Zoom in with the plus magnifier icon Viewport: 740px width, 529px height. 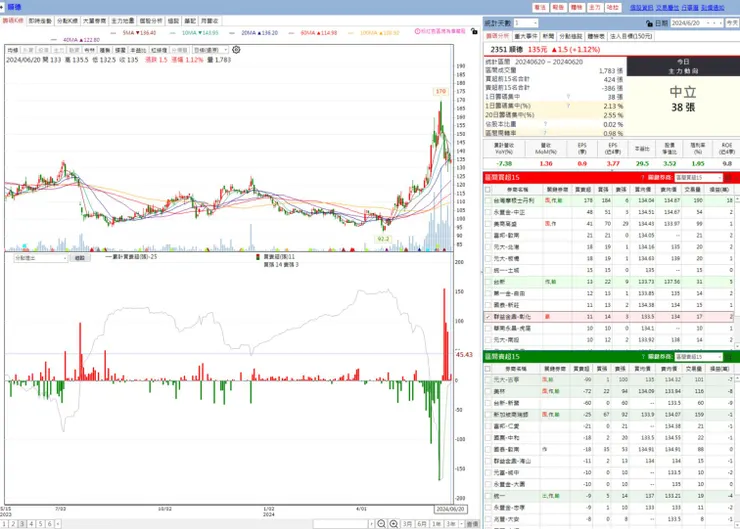click(x=393, y=524)
